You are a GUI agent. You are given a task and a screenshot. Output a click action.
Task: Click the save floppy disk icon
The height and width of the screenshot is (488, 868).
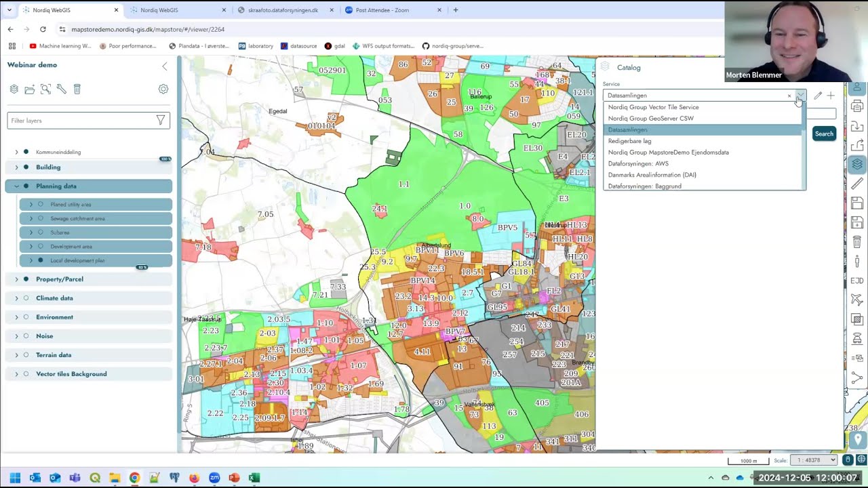tap(857, 203)
